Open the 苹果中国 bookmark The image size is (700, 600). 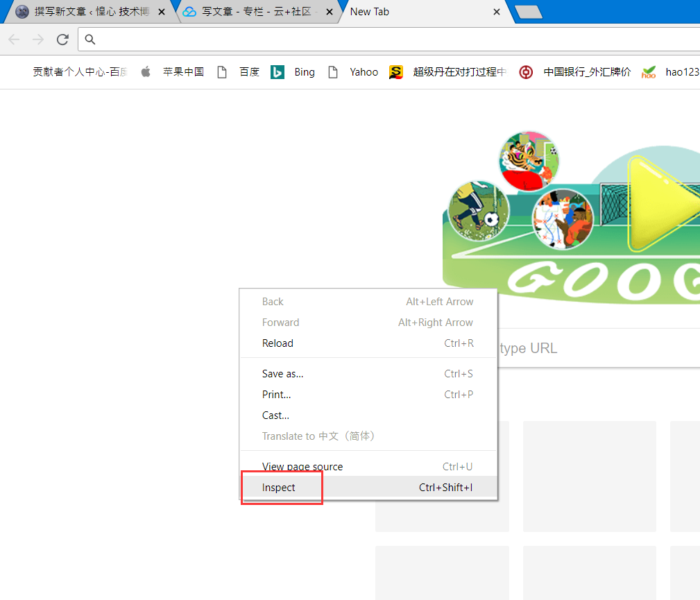point(183,72)
